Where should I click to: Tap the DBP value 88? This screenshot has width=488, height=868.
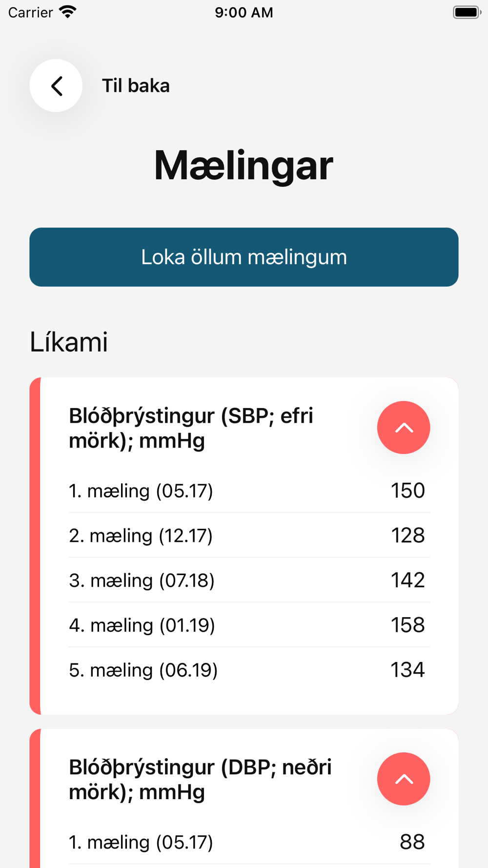pos(412,842)
